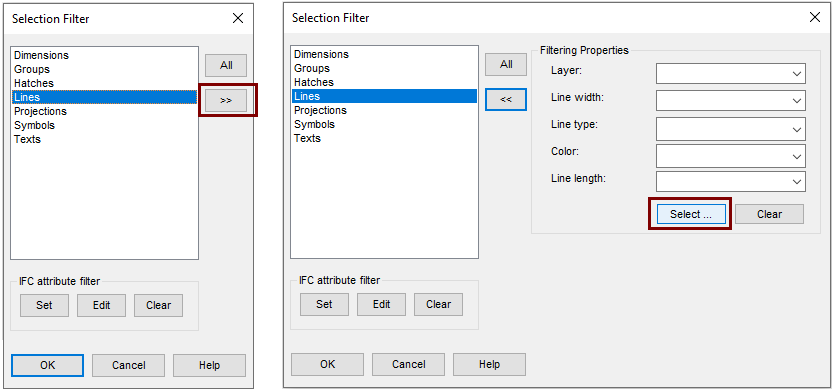834x392 pixels.
Task: Cancel the right Selection Filter dialog
Action: point(408,364)
